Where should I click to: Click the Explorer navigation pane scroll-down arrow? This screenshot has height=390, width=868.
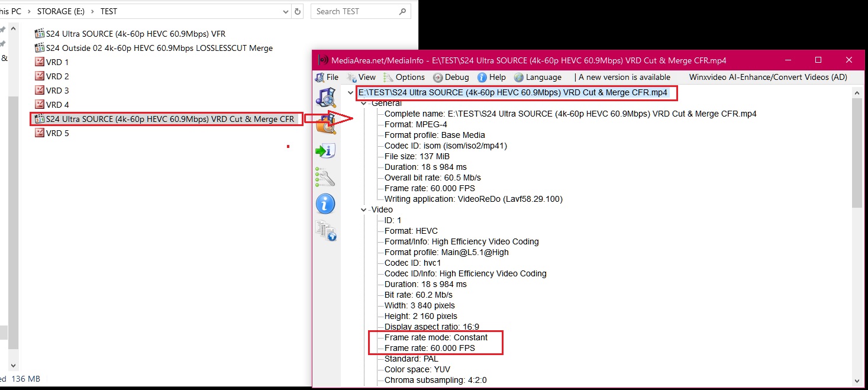pyautogui.click(x=13, y=366)
